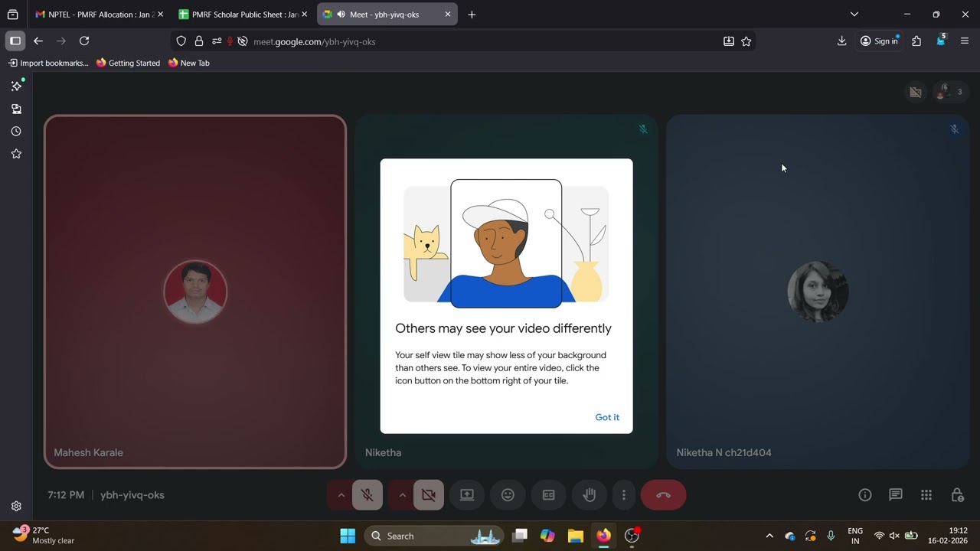Screen dimensions: 980x551
Task: Open the extensions puzzle icon
Action: tap(916, 41)
